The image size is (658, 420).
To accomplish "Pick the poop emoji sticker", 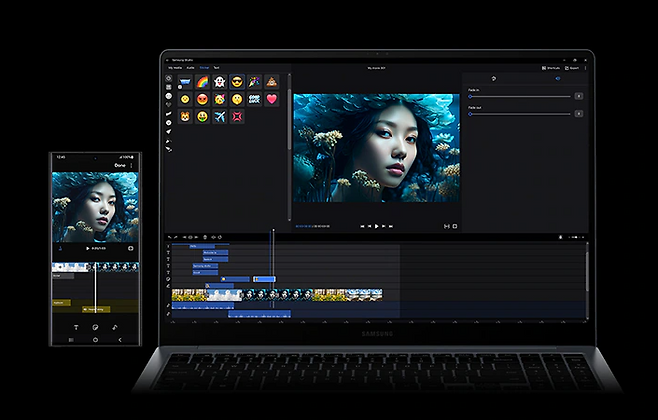I will pyautogui.click(x=272, y=82).
